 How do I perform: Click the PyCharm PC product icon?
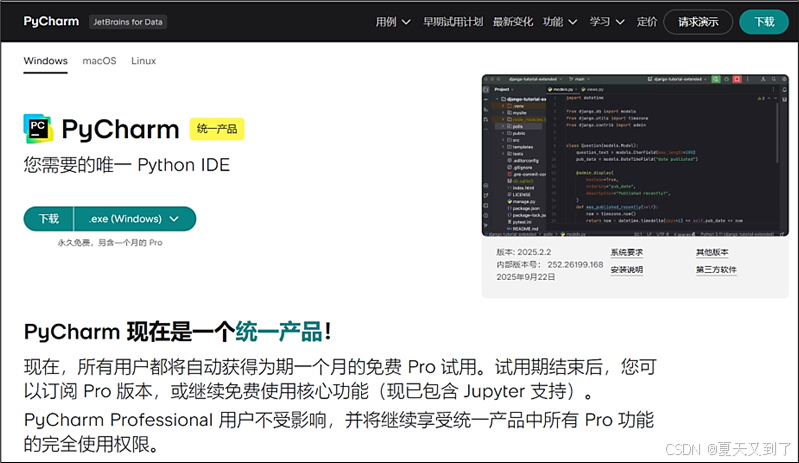tap(38, 128)
